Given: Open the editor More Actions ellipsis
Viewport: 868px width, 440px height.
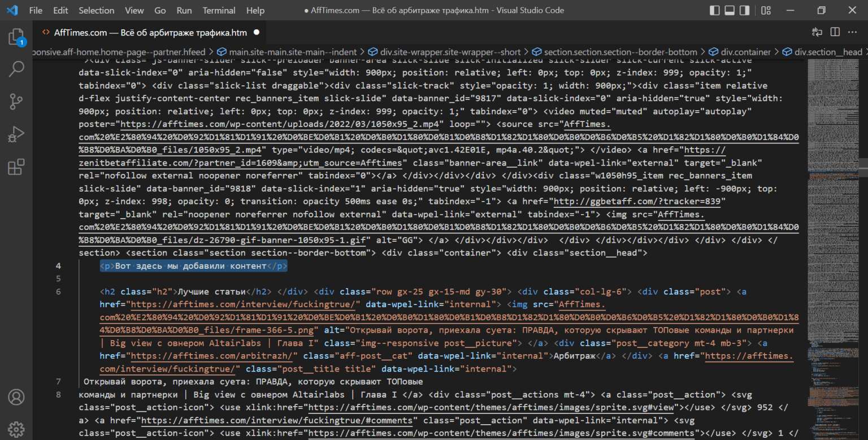Looking at the screenshot, I should 853,32.
